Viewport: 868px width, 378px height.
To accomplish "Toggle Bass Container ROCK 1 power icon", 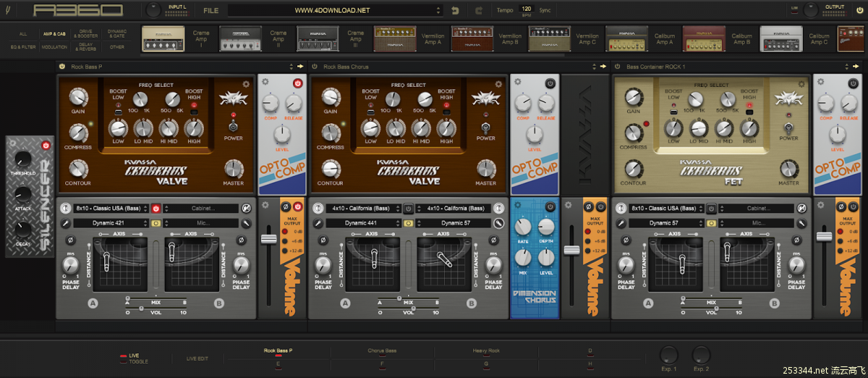I will [618, 67].
